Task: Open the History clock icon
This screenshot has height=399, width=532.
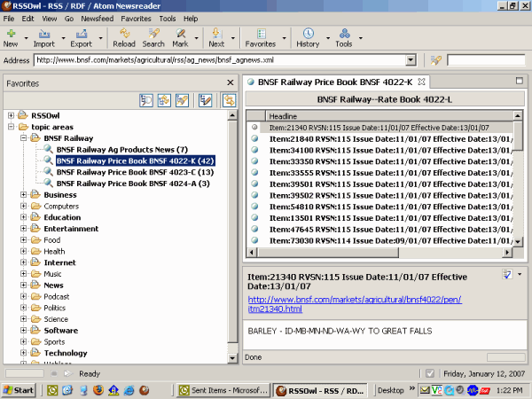Action: point(308,34)
